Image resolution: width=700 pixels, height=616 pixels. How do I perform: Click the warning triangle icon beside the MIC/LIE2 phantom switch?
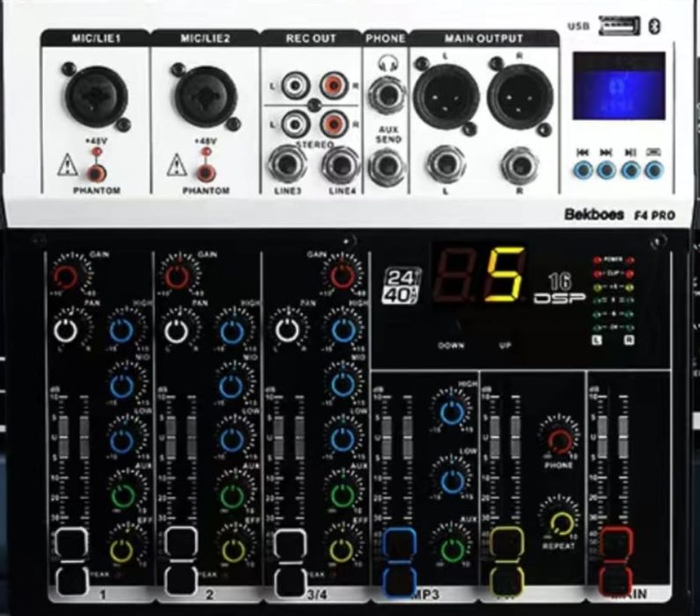(x=177, y=165)
